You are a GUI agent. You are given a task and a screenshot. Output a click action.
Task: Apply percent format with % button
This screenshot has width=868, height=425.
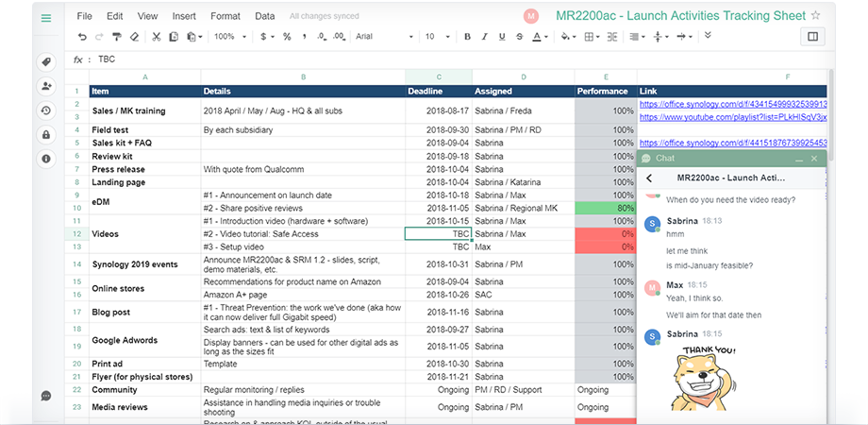point(287,37)
